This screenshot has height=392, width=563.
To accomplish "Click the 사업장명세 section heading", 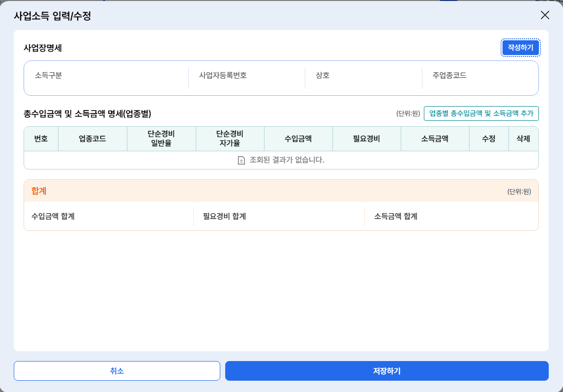I will (43, 48).
